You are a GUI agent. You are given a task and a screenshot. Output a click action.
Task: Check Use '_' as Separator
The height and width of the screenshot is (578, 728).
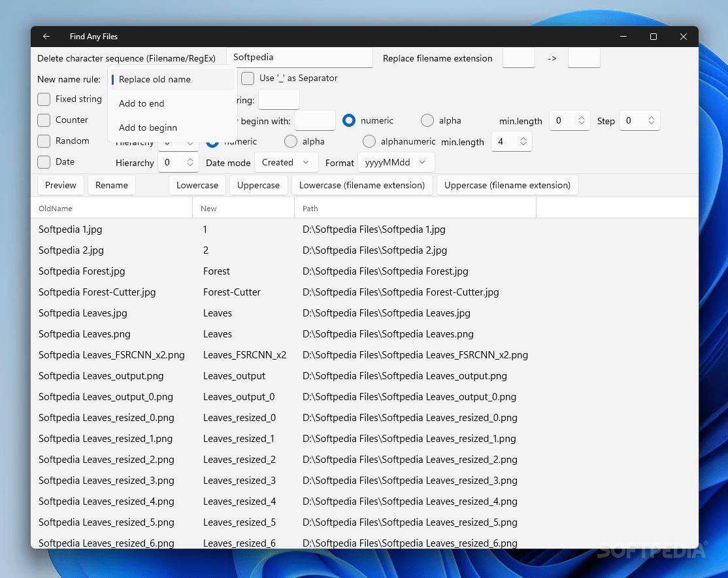[x=248, y=78]
